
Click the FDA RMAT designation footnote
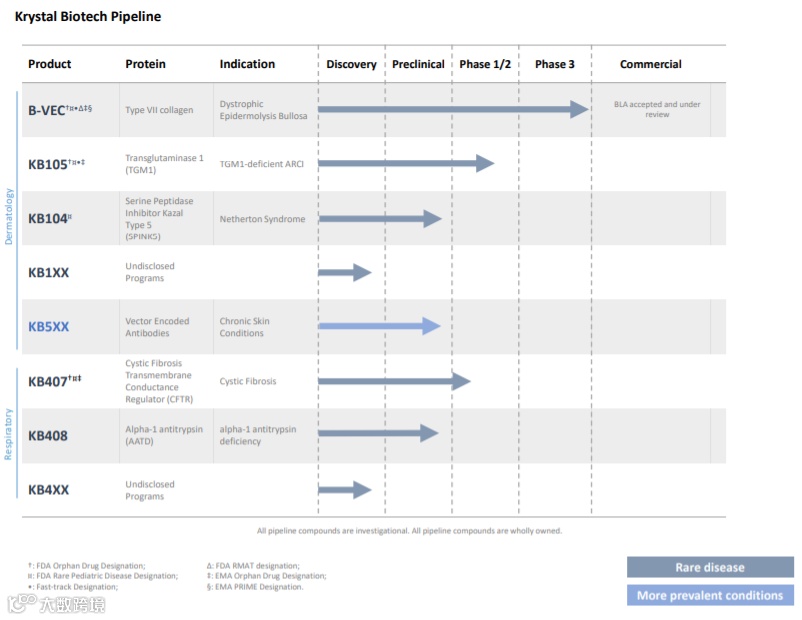pyautogui.click(x=253, y=566)
